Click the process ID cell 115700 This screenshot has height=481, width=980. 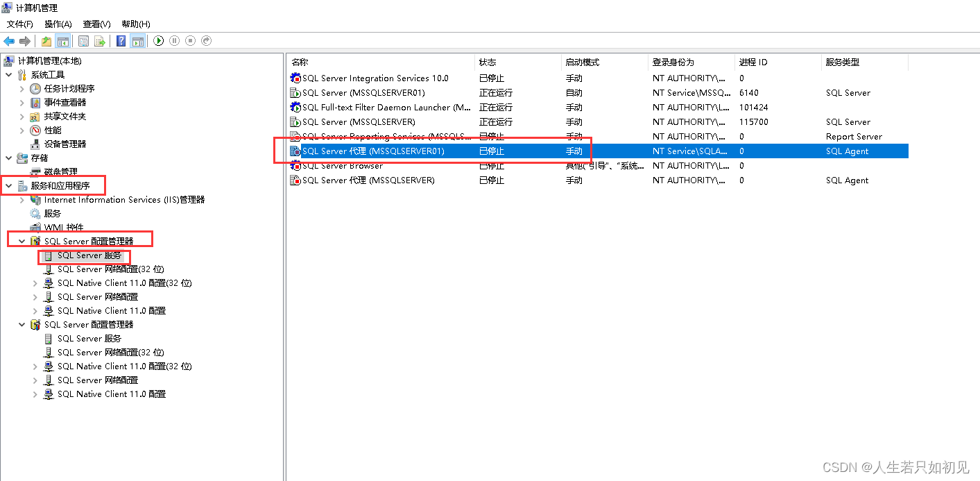[x=753, y=122]
